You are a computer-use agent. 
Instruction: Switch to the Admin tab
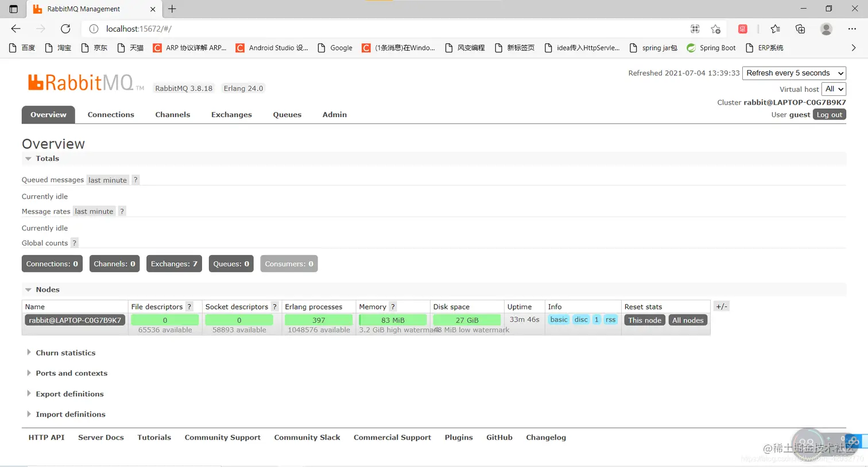pyautogui.click(x=335, y=114)
